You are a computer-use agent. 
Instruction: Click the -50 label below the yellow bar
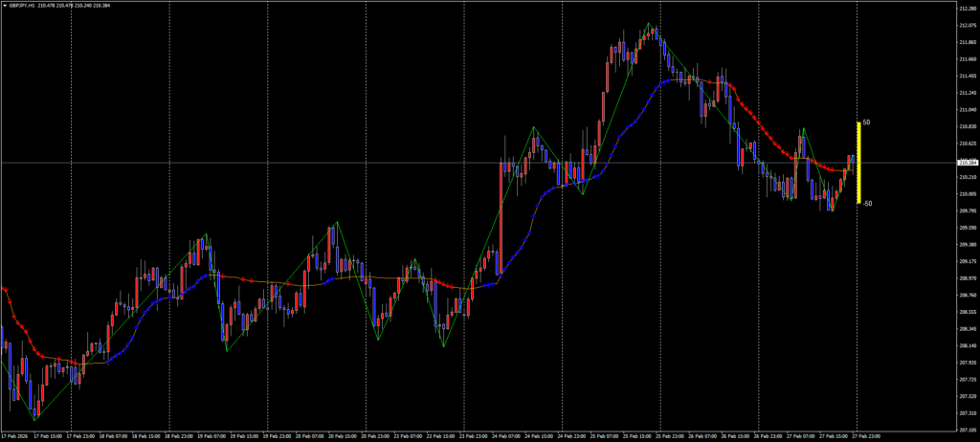coord(867,204)
